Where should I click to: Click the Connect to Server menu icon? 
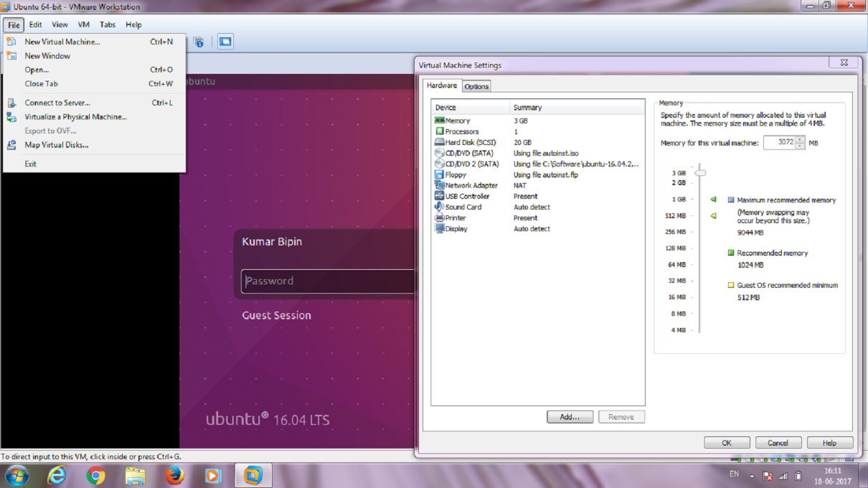coord(11,103)
